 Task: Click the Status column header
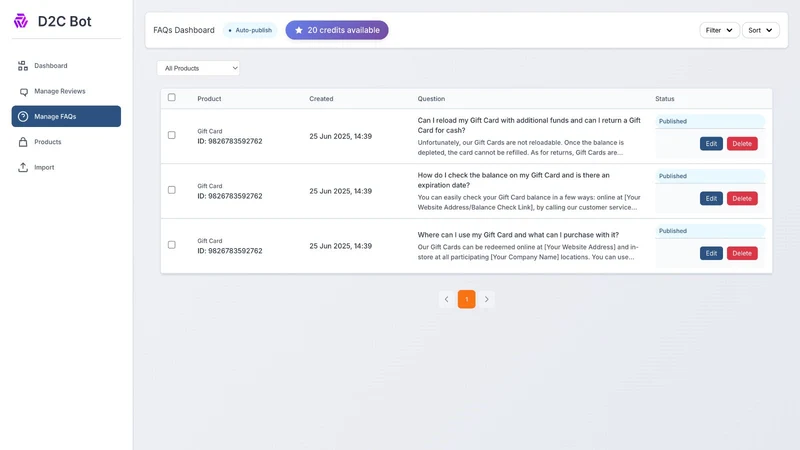665,99
